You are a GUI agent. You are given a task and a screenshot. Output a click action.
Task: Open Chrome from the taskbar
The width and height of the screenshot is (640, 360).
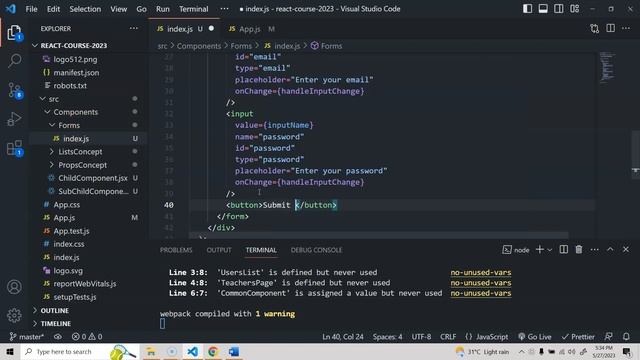point(213,351)
